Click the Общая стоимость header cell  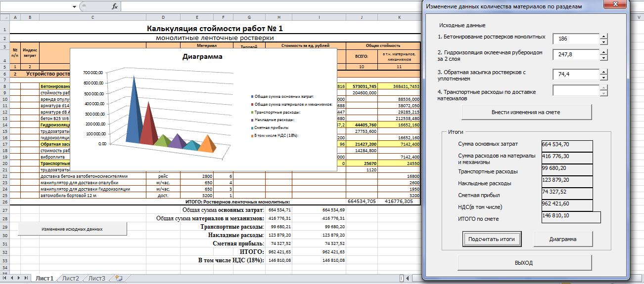[x=383, y=45]
